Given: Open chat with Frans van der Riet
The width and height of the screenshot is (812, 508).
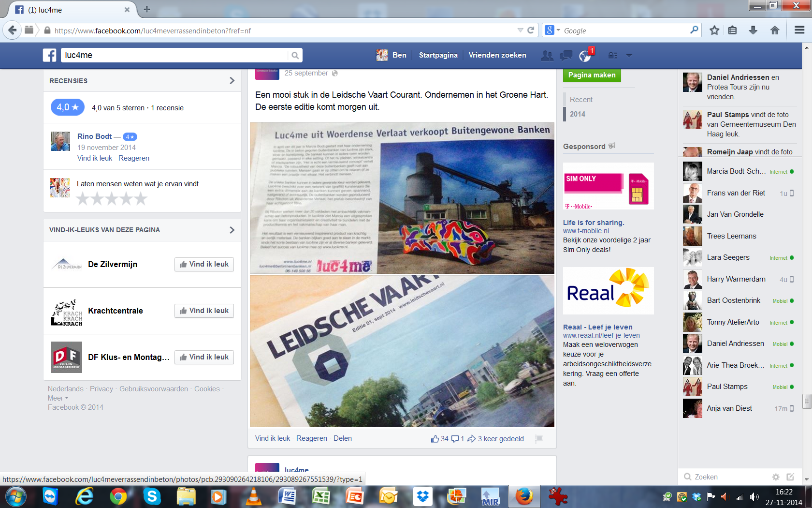Looking at the screenshot, I should (x=739, y=193).
